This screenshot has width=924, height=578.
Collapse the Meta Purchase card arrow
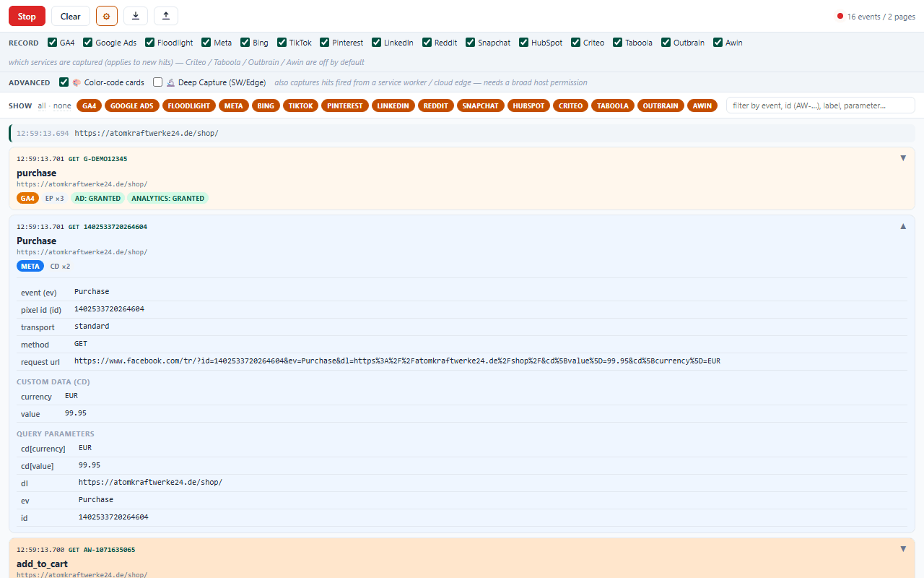click(903, 226)
